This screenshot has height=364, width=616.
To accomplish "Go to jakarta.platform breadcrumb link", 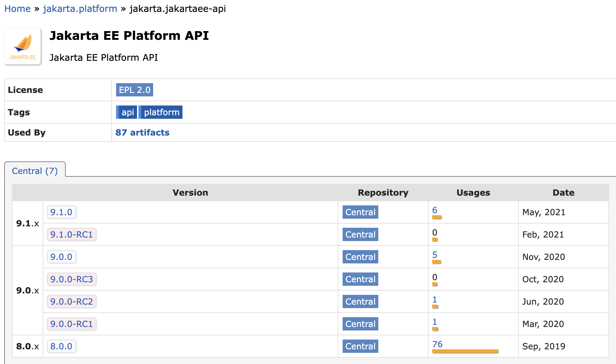I will coord(80,9).
